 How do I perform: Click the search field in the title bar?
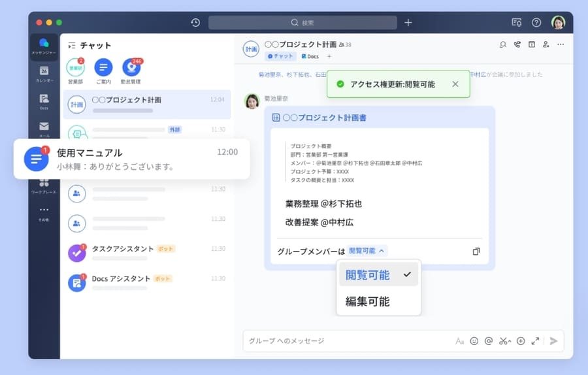(302, 22)
